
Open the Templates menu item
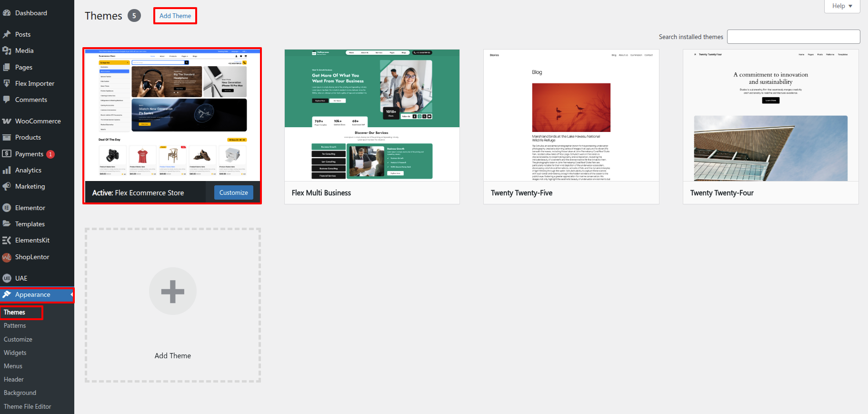pos(30,224)
